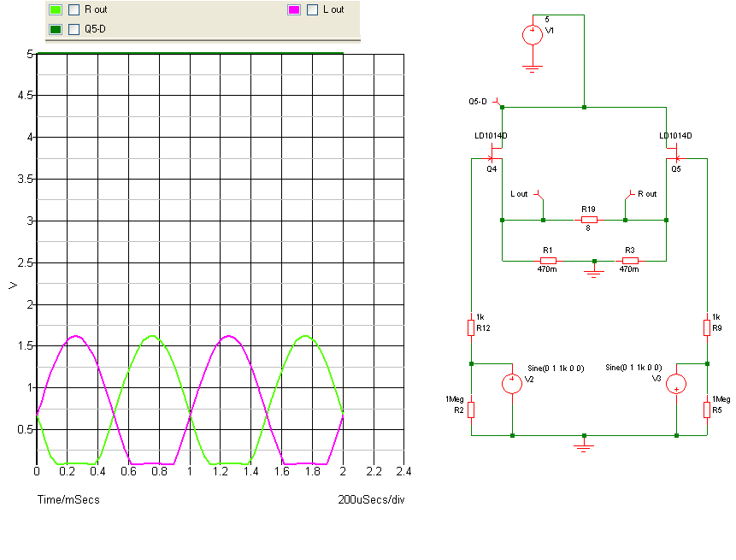Image resolution: width=736 pixels, height=560 pixels.
Task: Click the magenta L out color swatch
Action: click(x=294, y=9)
